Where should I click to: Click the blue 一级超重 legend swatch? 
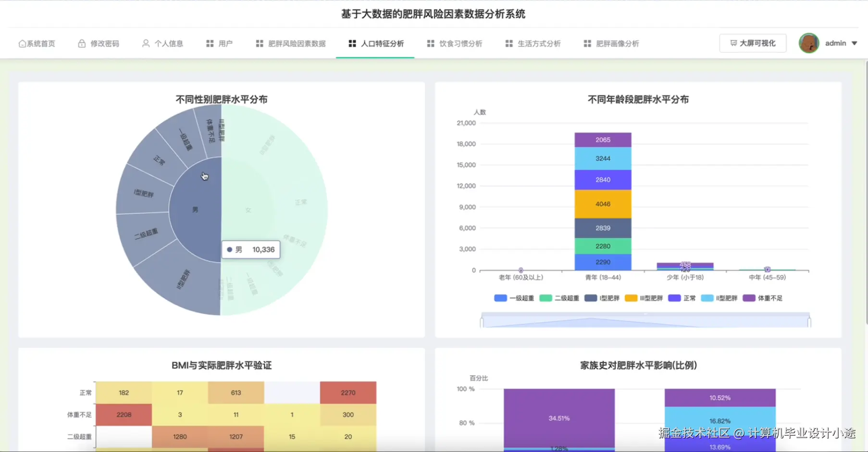click(x=500, y=298)
